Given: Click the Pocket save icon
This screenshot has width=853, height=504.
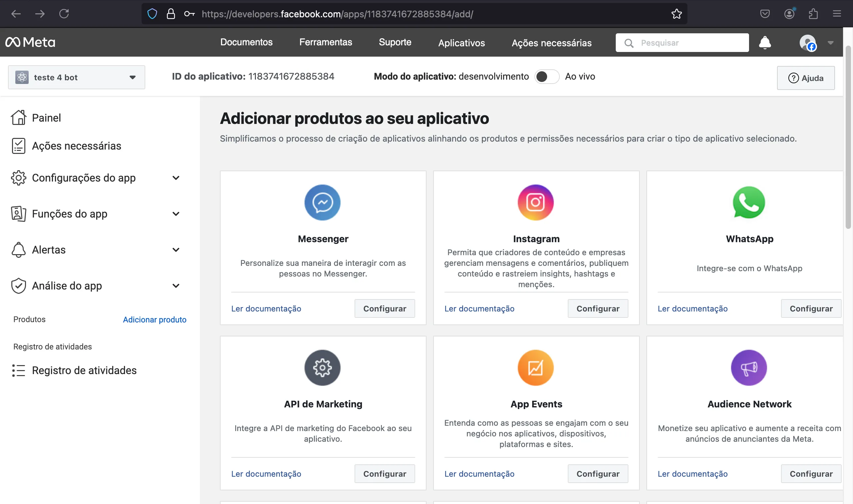Looking at the screenshot, I should pyautogui.click(x=765, y=14).
